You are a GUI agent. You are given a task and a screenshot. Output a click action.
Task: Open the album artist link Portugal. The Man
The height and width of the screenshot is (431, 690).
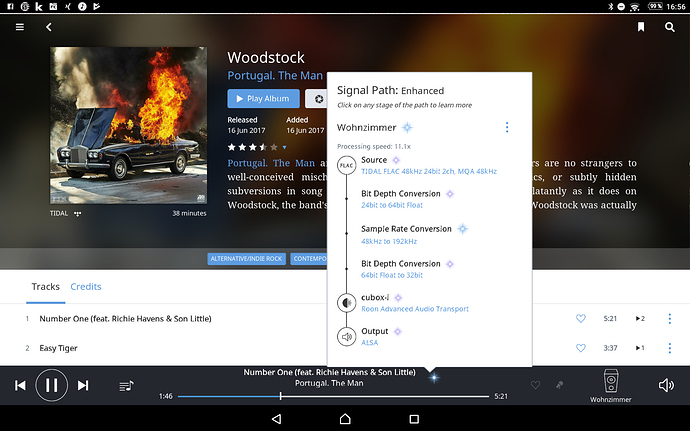pos(275,76)
